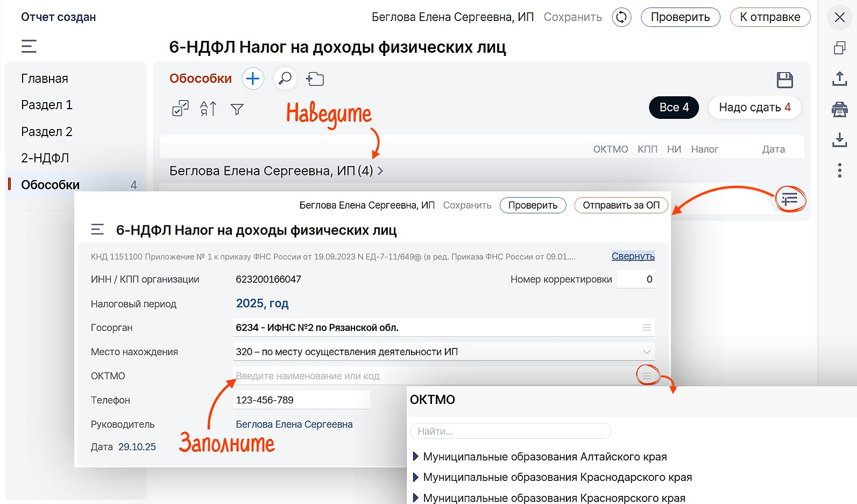857x504 pixels.
Task: Click the 'Свернуть' link
Action: coord(633,257)
